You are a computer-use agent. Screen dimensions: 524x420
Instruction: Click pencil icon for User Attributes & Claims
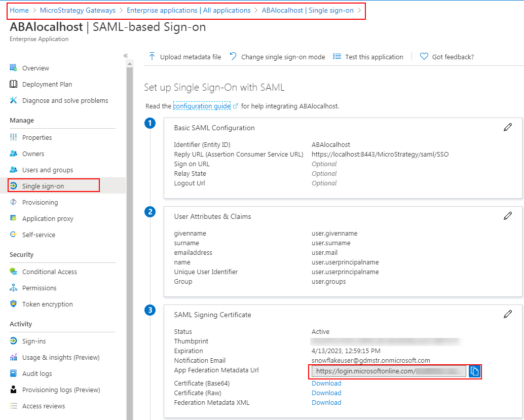point(508,216)
